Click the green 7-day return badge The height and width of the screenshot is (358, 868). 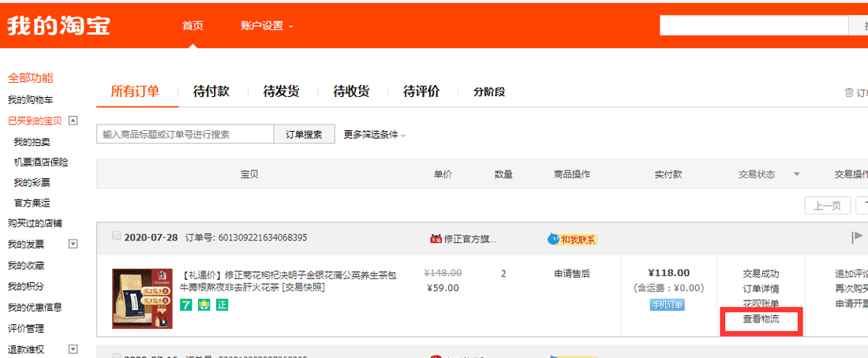coord(186,305)
